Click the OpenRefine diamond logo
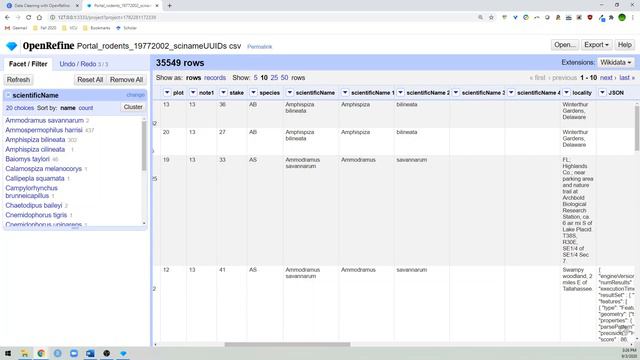This screenshot has width=640, height=360. [12, 46]
